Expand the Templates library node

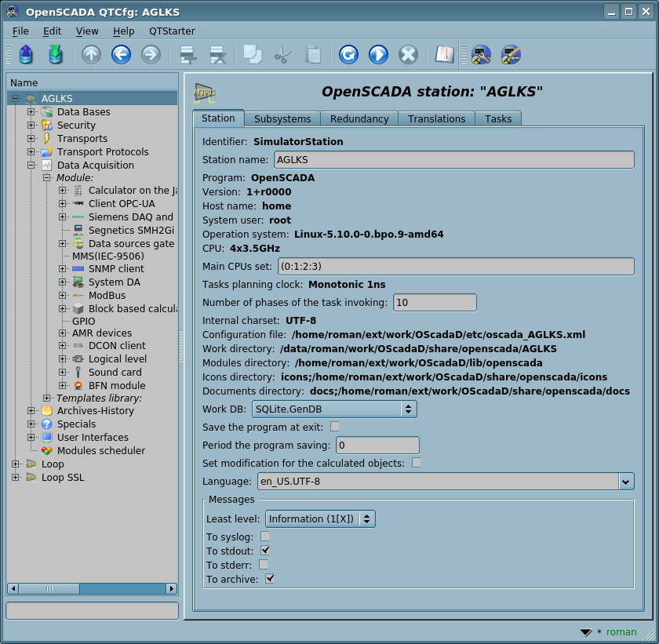tap(46, 398)
